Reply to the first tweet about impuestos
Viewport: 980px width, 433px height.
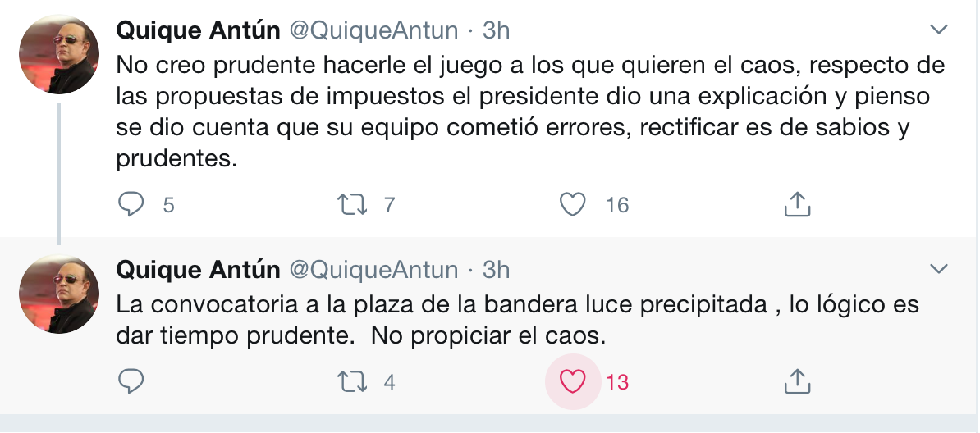click(131, 204)
